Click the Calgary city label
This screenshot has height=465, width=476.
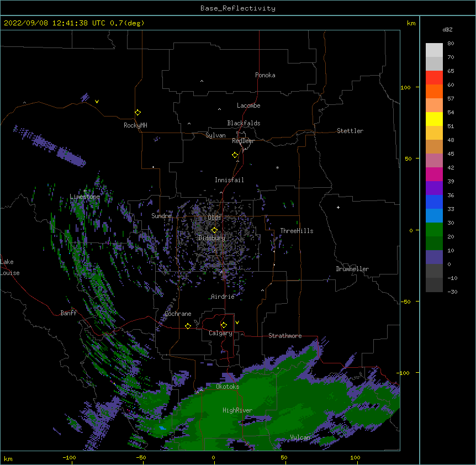point(220,333)
